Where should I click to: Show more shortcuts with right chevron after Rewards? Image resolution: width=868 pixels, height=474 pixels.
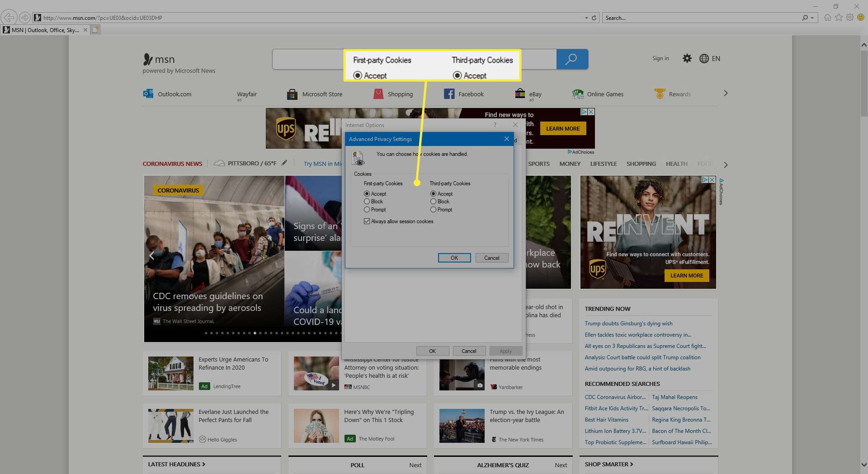[726, 93]
